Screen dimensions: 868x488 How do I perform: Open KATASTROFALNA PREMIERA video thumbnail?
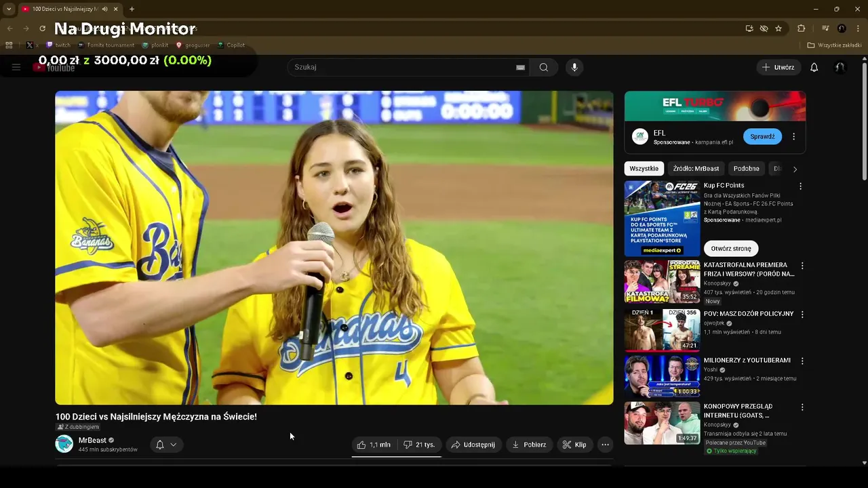pos(662,281)
